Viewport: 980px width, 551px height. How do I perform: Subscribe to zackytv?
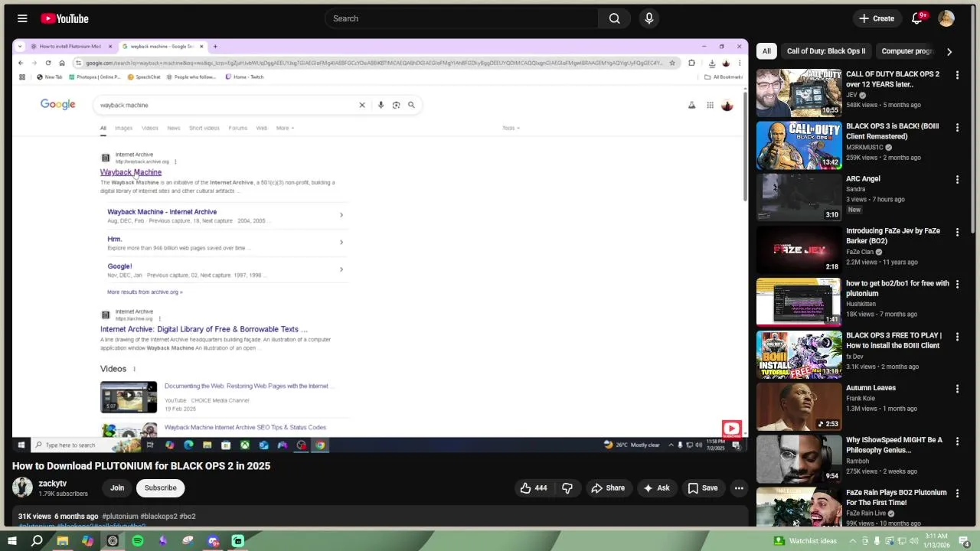coord(160,487)
